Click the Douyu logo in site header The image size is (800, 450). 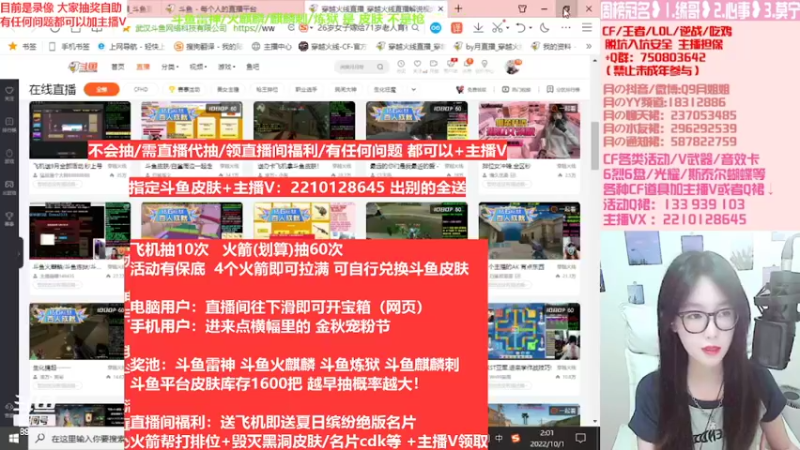pos(82,67)
